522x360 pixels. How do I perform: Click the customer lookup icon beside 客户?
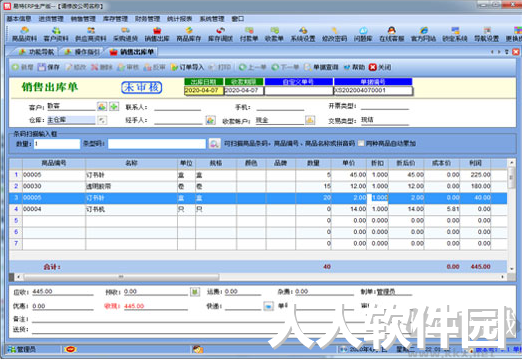tap(102, 107)
